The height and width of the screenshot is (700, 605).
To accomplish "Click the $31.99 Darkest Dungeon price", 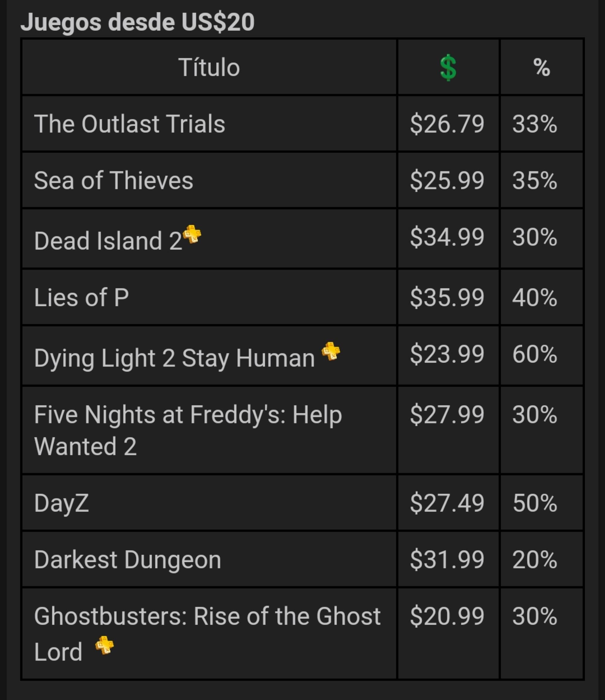I will point(447,560).
